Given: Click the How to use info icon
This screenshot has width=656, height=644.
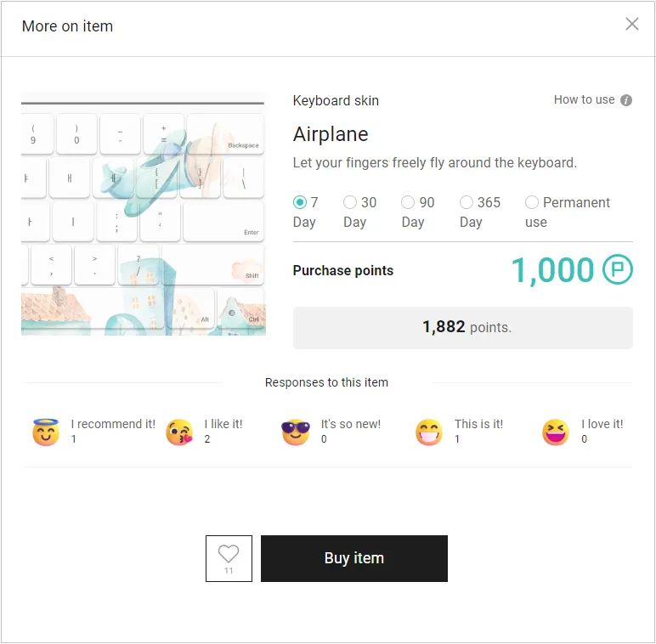Looking at the screenshot, I should pos(626,100).
